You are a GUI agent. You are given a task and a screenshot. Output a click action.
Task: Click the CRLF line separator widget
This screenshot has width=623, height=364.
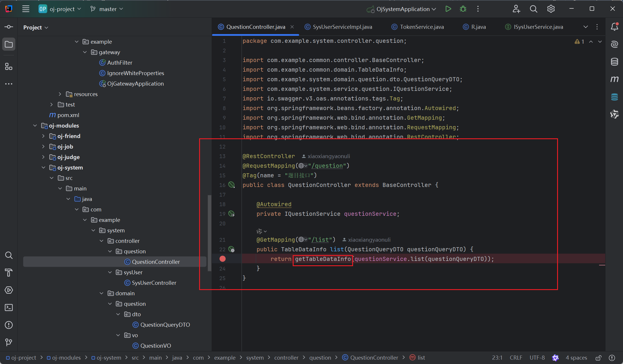pos(516,358)
